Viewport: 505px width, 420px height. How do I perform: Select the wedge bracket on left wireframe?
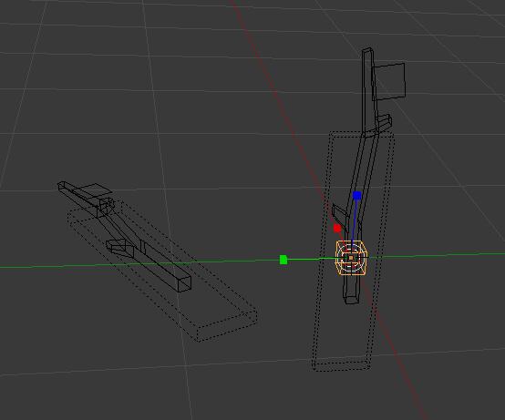coord(120,248)
